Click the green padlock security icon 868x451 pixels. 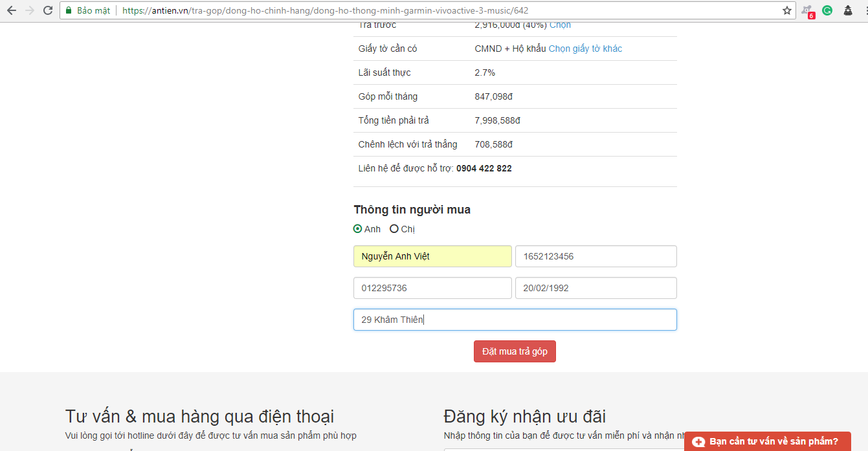point(69,10)
